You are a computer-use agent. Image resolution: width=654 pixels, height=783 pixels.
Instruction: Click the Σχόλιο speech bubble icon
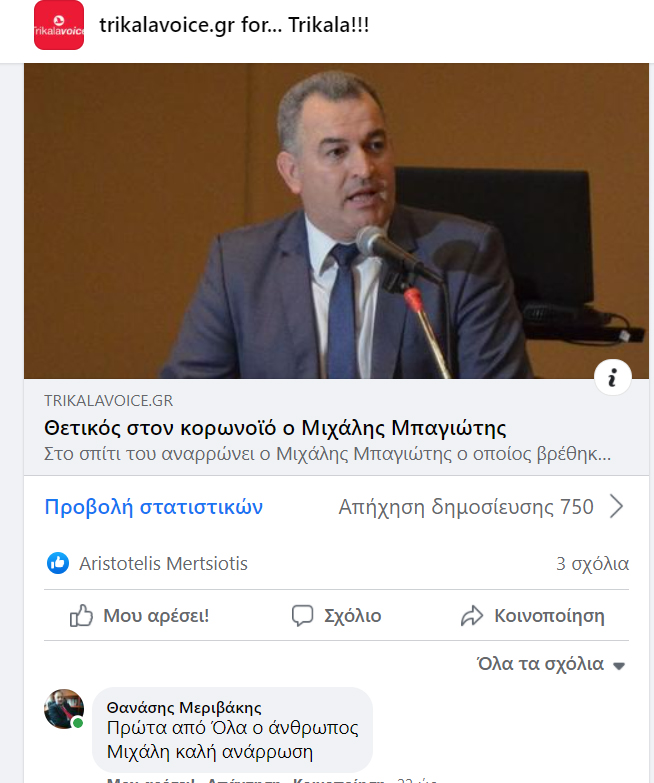[303, 616]
